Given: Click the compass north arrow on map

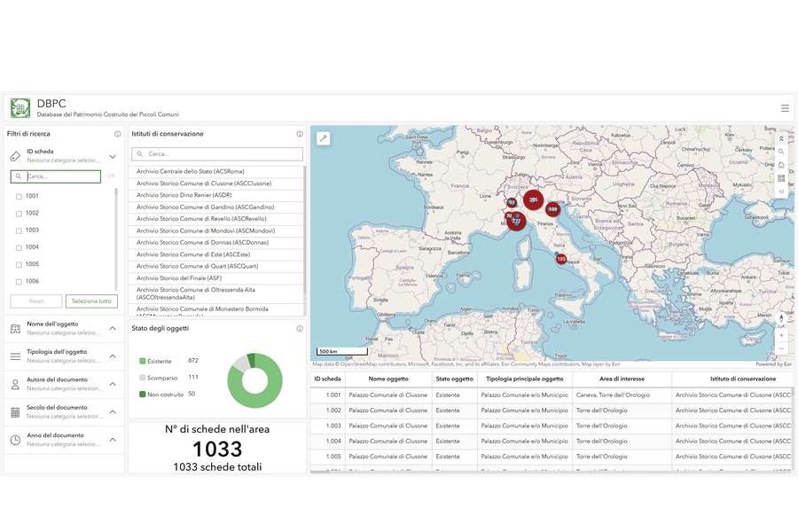Looking at the screenshot, I should point(782,320).
